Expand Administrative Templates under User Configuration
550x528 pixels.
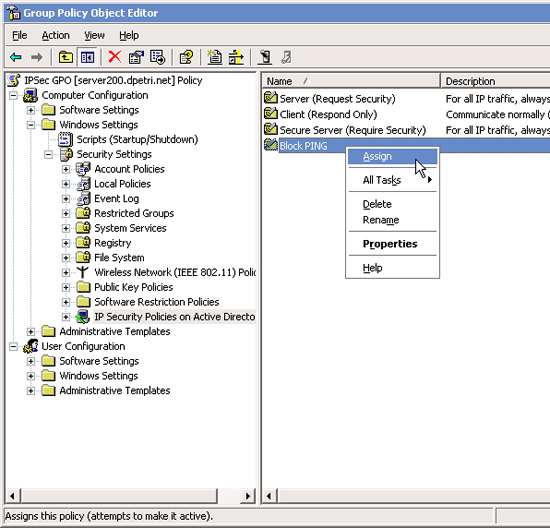point(31,390)
